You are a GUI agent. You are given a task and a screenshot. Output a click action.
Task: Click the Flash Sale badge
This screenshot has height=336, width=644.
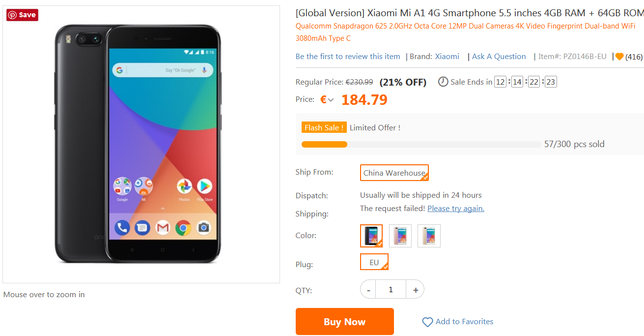(324, 127)
